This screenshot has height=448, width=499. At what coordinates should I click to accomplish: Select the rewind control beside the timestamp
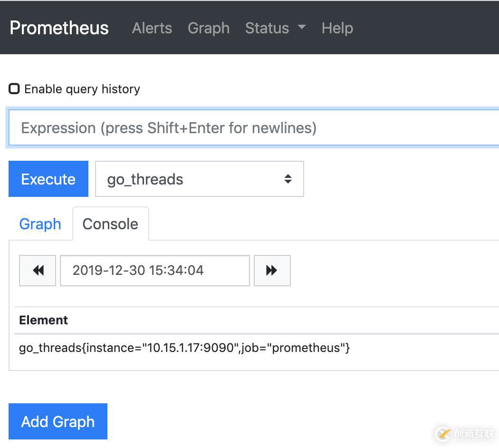[37, 270]
